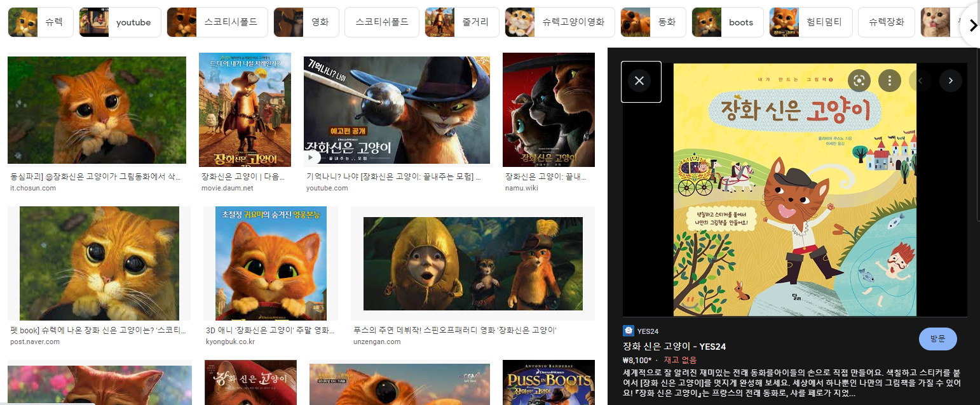Click the ₩8,100* price text
The image size is (980, 405).
[637, 360]
